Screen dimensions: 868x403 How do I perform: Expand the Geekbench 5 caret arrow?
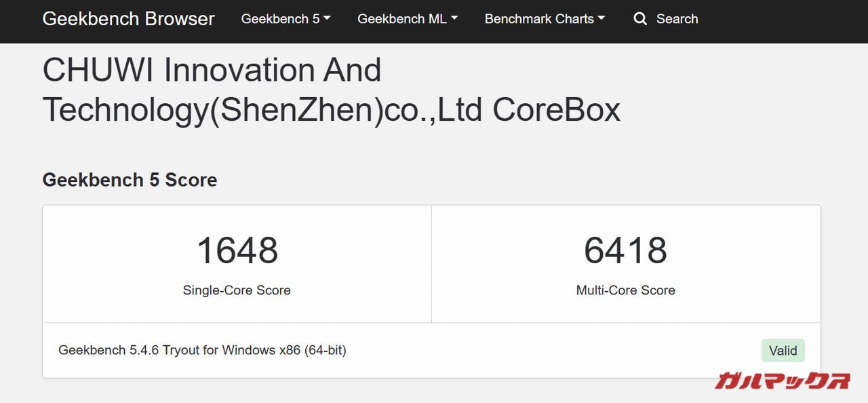click(x=327, y=18)
